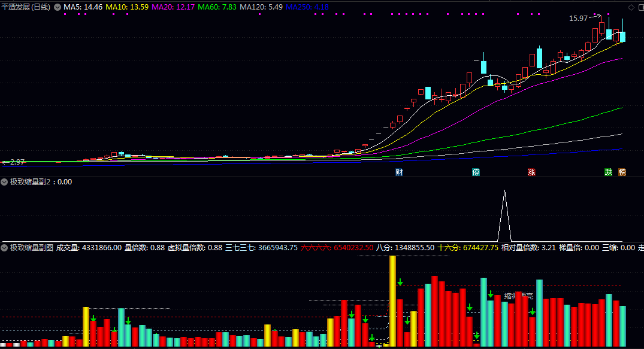Select the MA250 moving average label
The image size is (644, 349).
pos(307,7)
